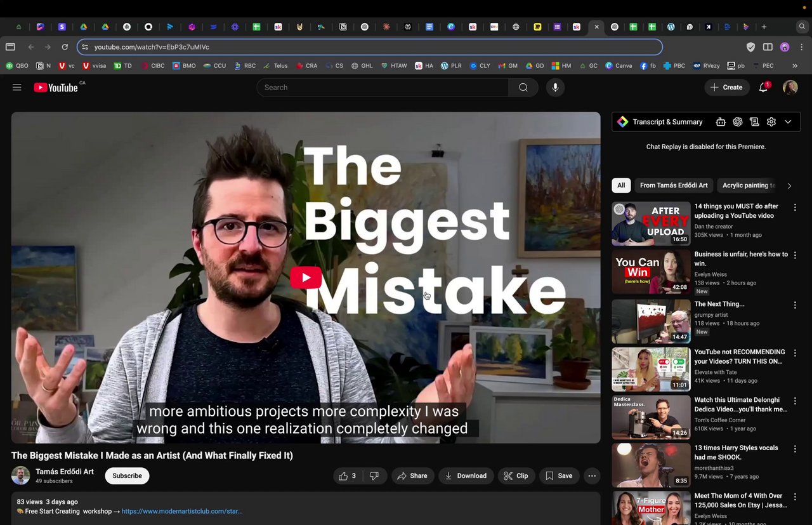
Task: Open the '13 times Harry Styles vocals' video title
Action: click(x=736, y=453)
